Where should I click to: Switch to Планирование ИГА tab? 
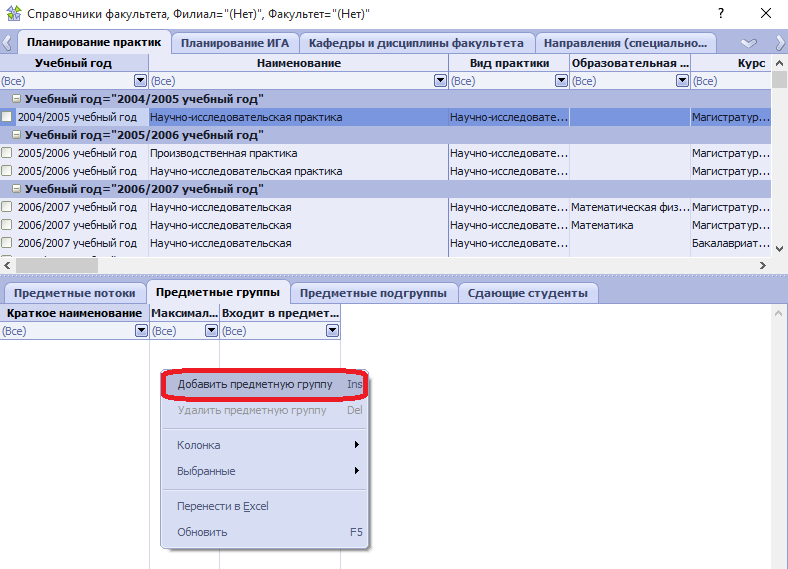[236, 43]
